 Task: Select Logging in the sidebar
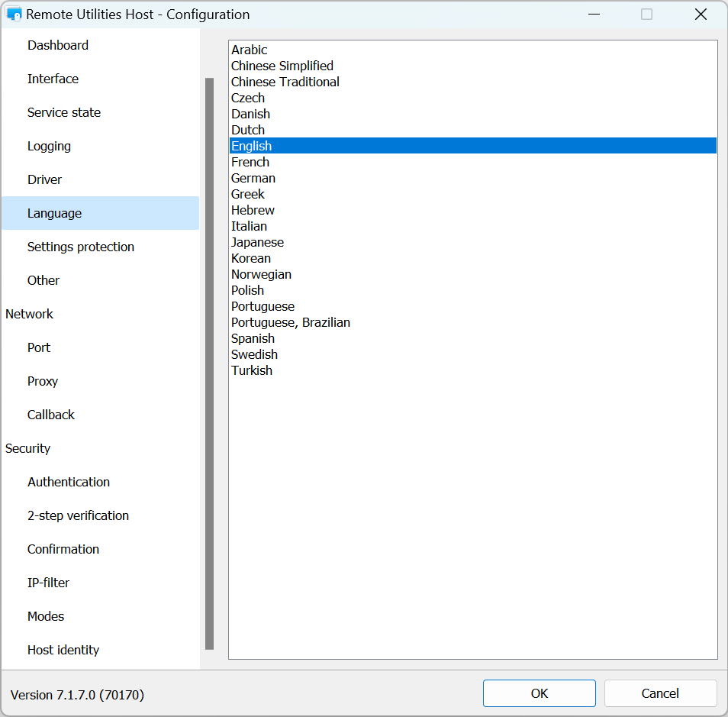100,146
